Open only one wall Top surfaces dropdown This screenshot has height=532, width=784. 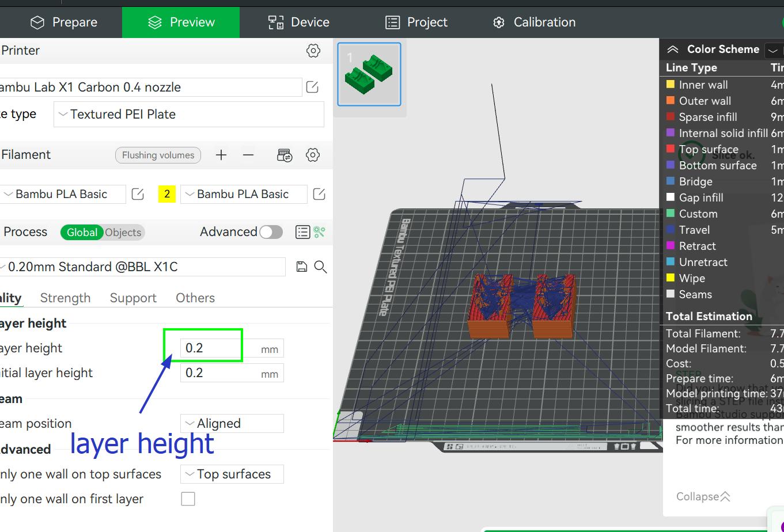pyautogui.click(x=232, y=474)
